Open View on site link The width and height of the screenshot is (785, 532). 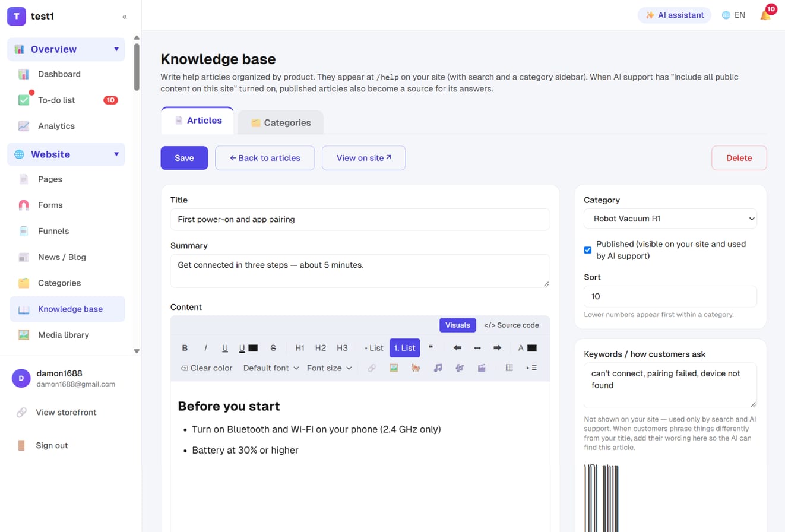(x=363, y=158)
